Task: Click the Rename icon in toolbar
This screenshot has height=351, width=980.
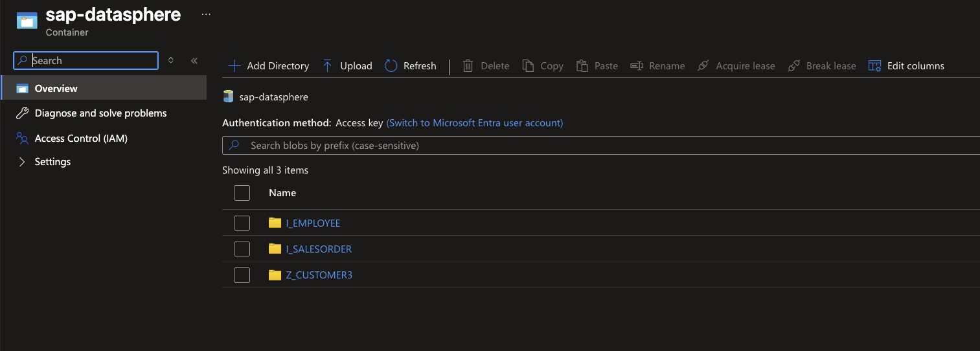Action: 637,66
